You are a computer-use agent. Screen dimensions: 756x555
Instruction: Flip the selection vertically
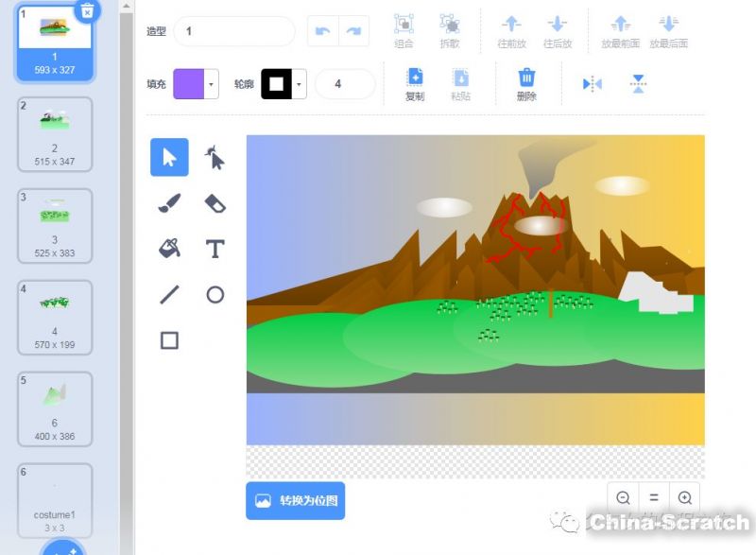(x=639, y=84)
